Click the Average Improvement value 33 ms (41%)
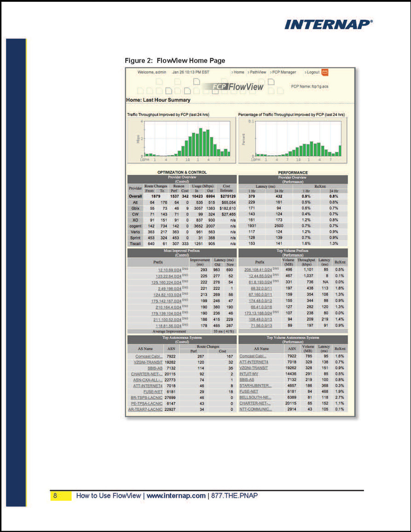Viewport: 411px width, 532px height. pyautogui.click(x=224, y=331)
